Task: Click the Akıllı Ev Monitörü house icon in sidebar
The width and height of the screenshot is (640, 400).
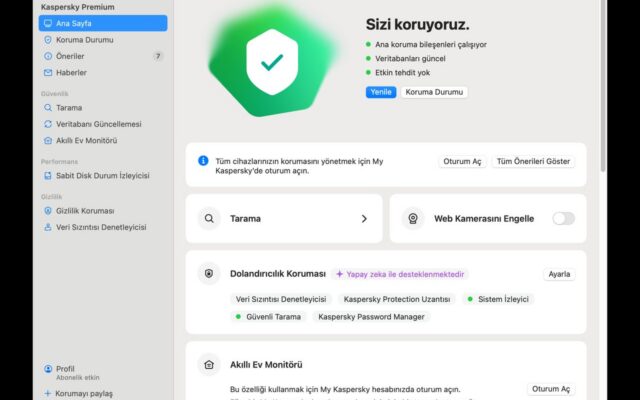Action: tap(48, 140)
